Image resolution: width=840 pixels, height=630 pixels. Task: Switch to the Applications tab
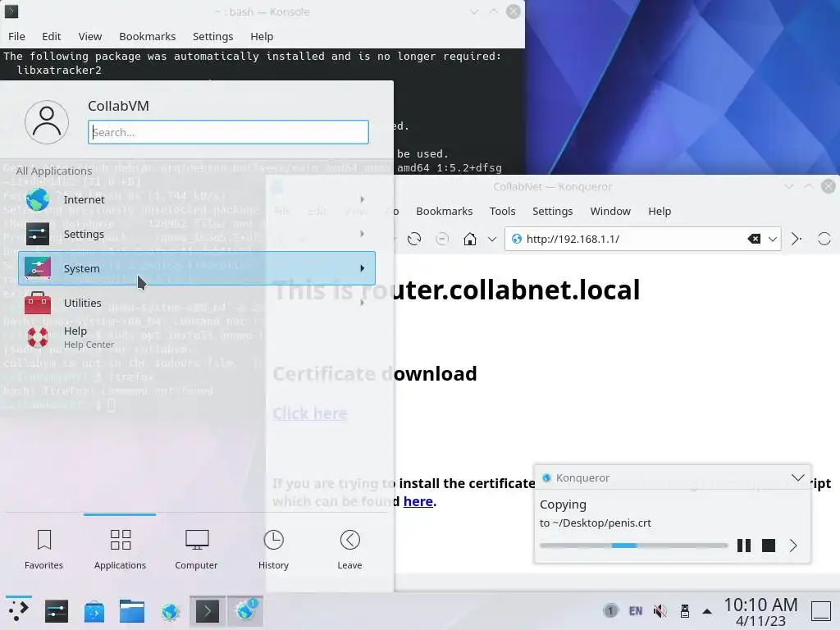120,549
